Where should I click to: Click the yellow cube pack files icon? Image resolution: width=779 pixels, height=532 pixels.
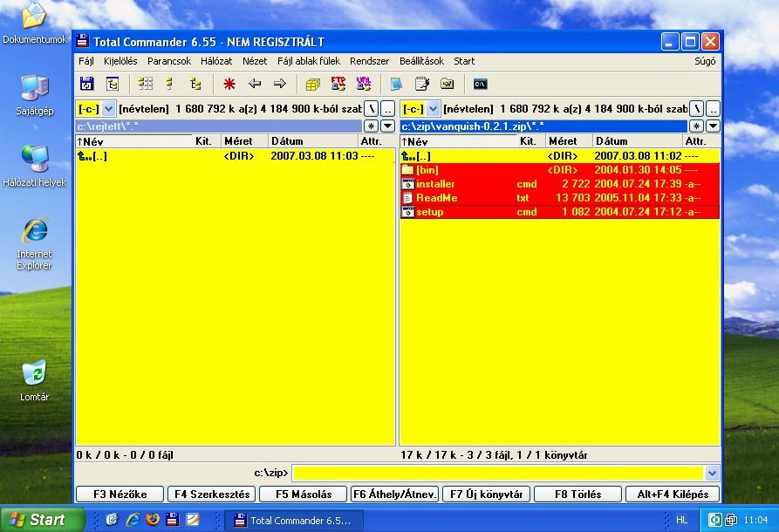click(x=313, y=85)
